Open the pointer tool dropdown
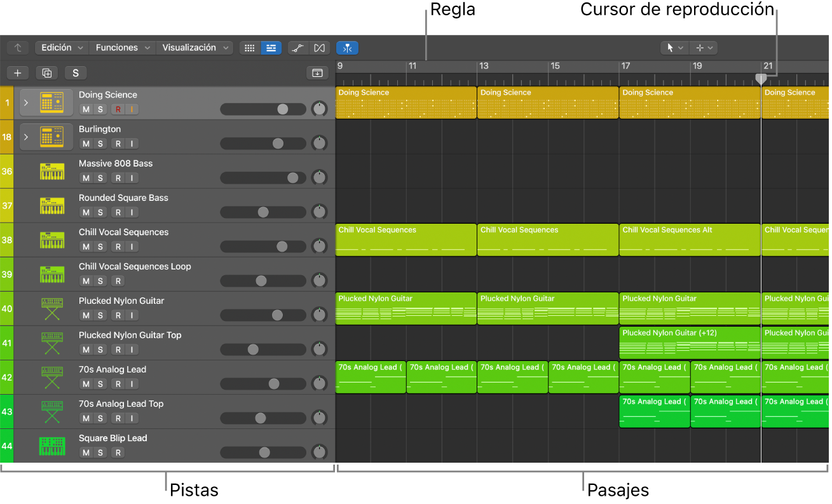 point(674,48)
